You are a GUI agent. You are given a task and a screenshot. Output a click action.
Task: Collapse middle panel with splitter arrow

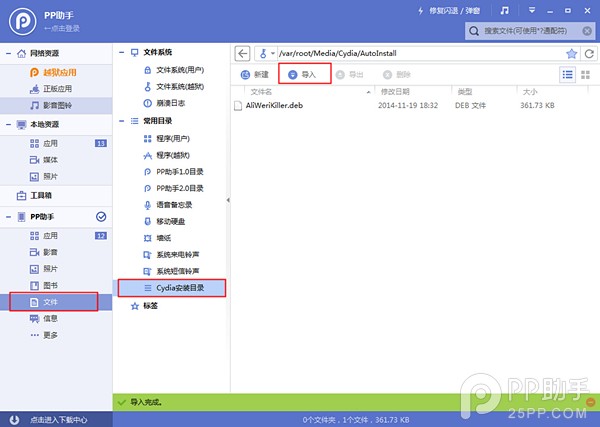(x=228, y=200)
